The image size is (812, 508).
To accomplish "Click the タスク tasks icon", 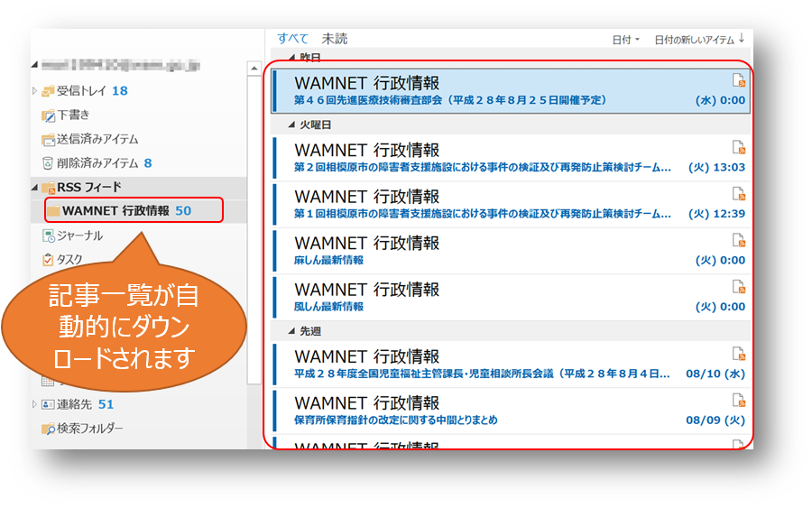I will 48,259.
